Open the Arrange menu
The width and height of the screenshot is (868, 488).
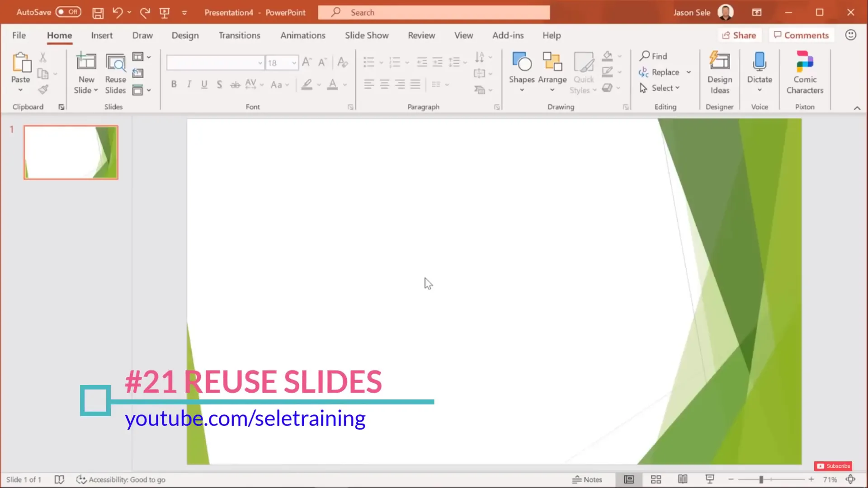(552, 72)
